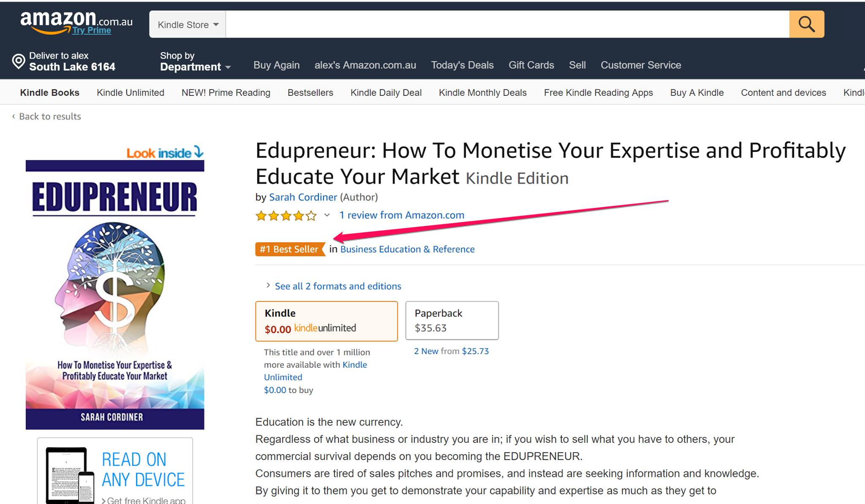
Task: Click the orange search magnifier button
Action: click(x=806, y=24)
